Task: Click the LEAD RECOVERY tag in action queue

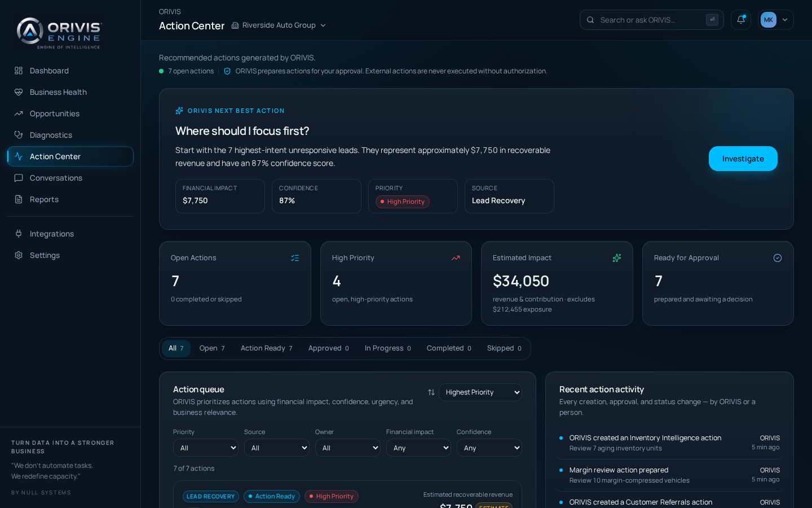Action: 211,496
